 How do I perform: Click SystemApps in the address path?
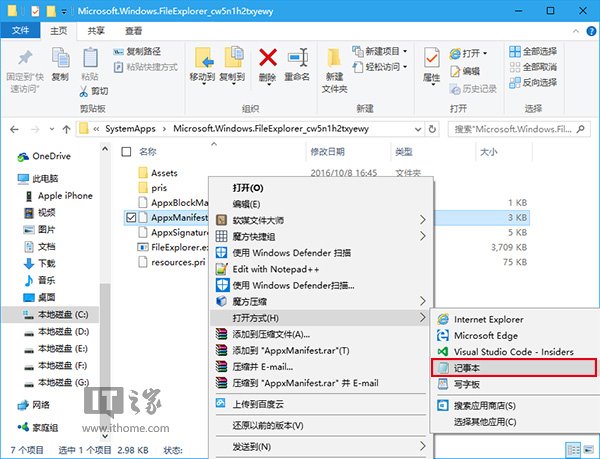click(130, 129)
